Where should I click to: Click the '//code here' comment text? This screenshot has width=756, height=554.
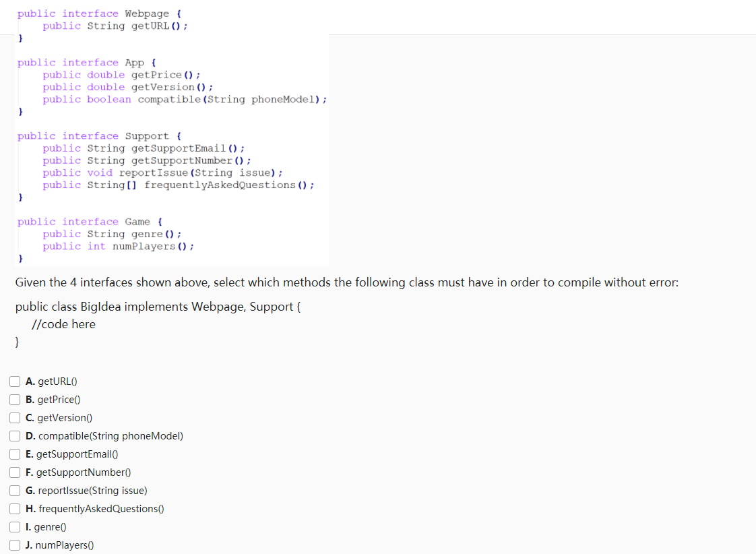63,324
